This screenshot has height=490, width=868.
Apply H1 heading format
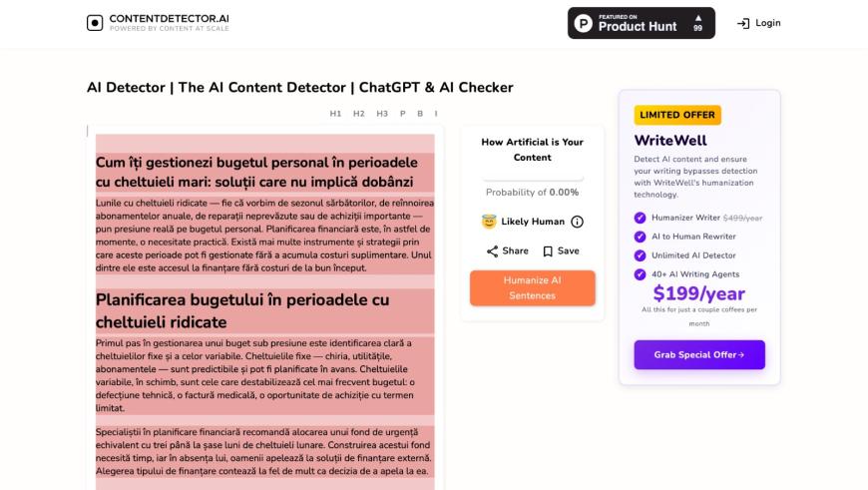pos(335,114)
